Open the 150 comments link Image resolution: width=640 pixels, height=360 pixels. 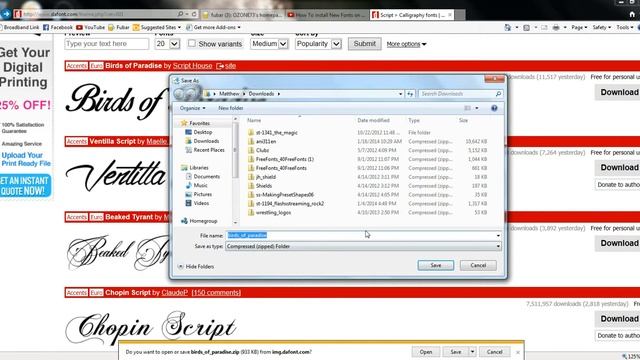click(216, 293)
